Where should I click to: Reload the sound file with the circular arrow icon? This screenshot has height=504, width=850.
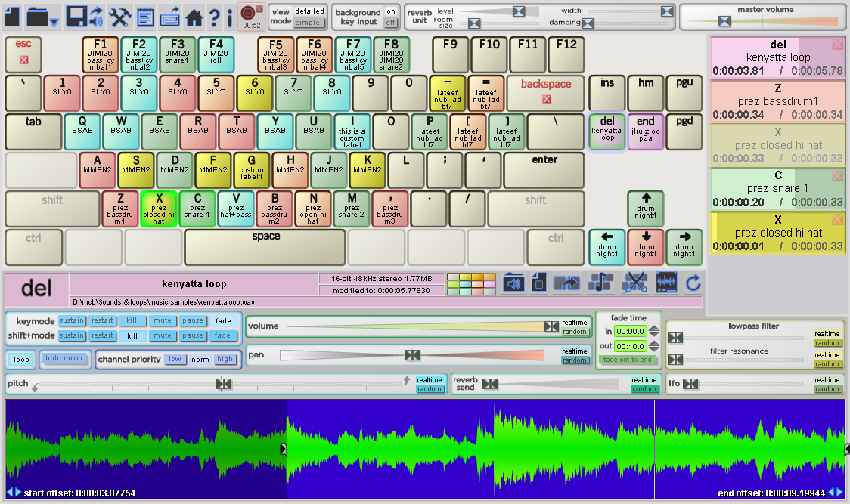(693, 283)
